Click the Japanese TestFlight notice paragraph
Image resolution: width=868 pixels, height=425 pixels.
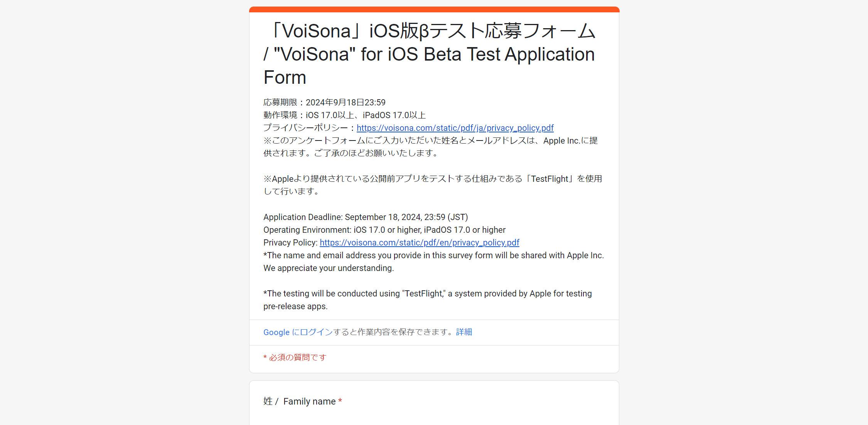coord(433,185)
